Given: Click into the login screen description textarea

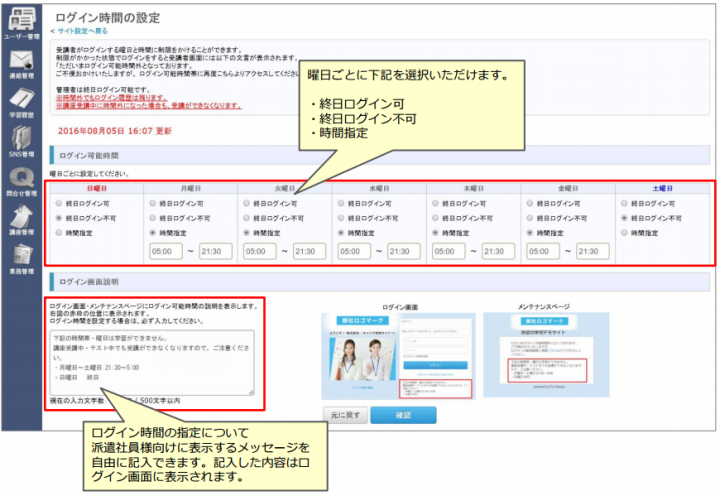Looking at the screenshot, I should (x=152, y=362).
